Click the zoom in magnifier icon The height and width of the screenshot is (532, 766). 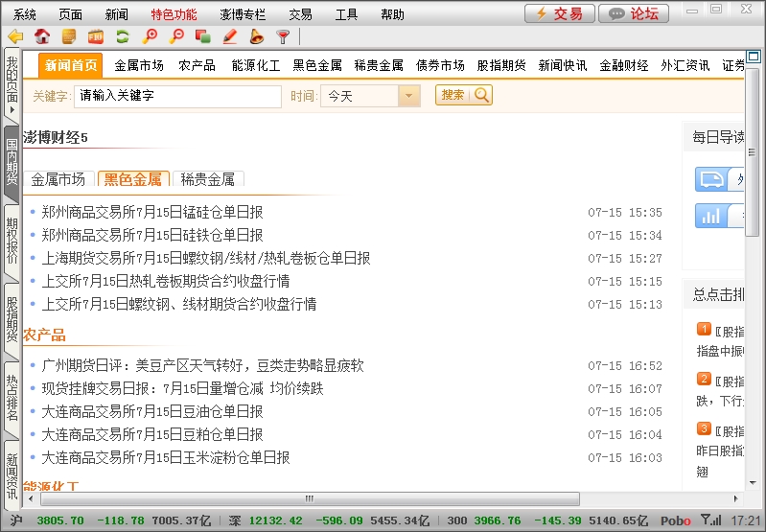[x=149, y=37]
